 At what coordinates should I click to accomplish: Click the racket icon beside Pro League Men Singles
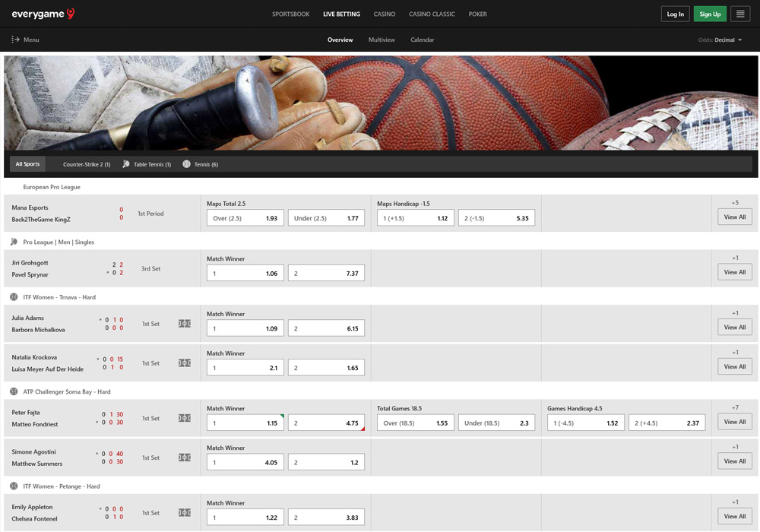13,242
